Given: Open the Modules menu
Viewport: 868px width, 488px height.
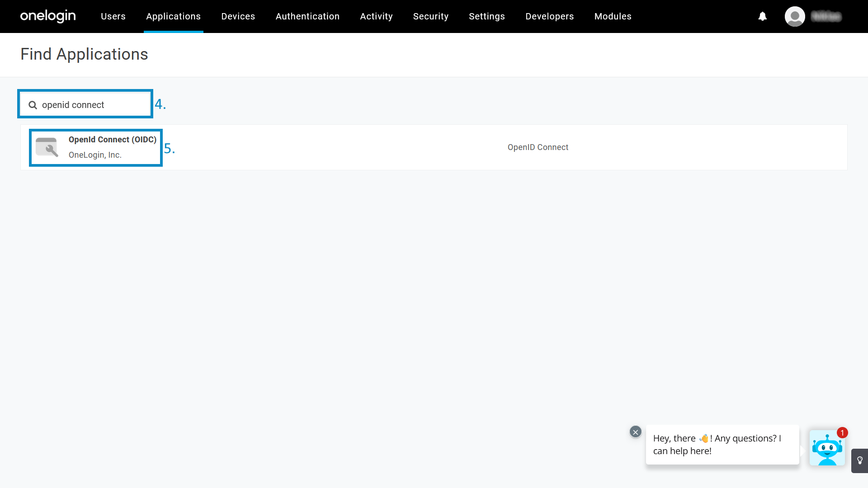Looking at the screenshot, I should (x=613, y=16).
